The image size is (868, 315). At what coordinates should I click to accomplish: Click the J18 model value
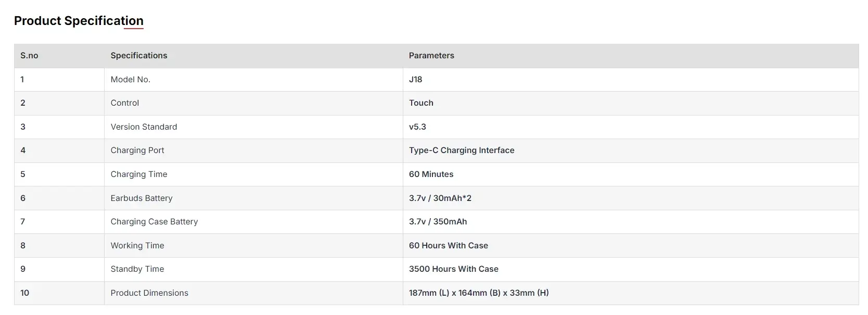(x=415, y=80)
